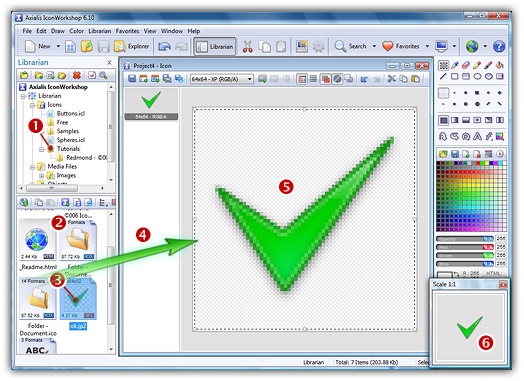Toggle the grid display button in icon toolbar
This screenshot has height=381, width=524.
point(302,79)
